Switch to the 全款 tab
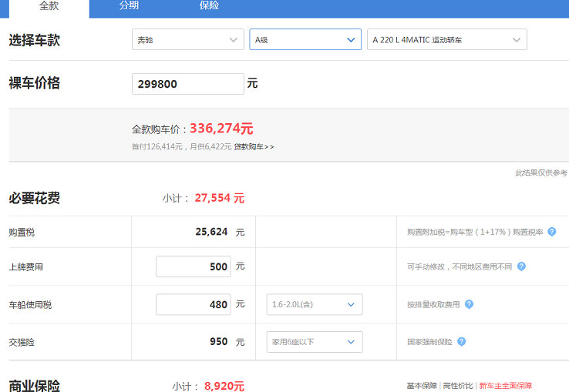Screen dimensions: 569x392 [x=49, y=6]
